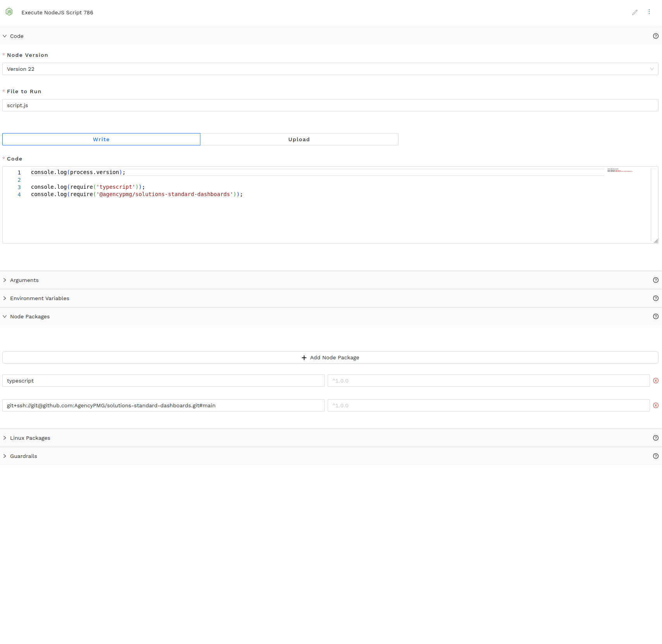Screen dimensions: 662x644
Task: Expand the Guardrails section
Action: coord(24,456)
